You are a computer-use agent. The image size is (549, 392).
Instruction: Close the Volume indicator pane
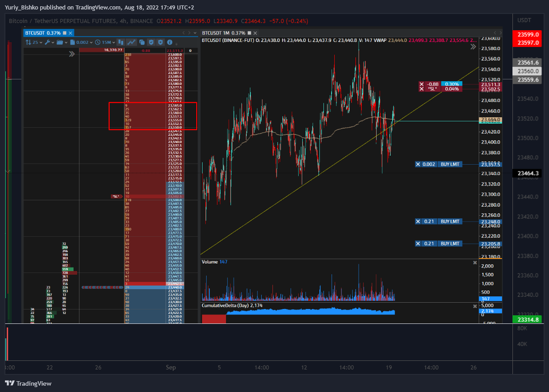coord(475,262)
